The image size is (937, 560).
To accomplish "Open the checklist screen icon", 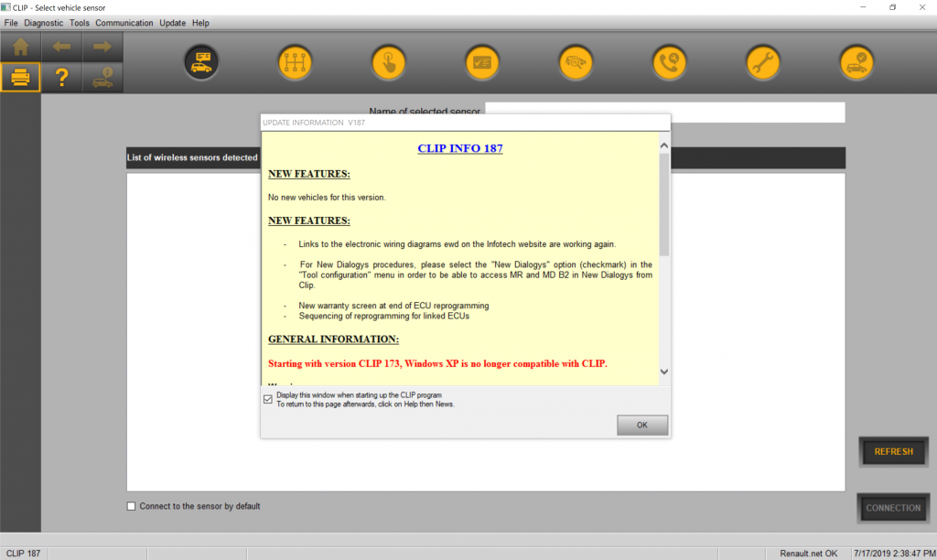I will [x=482, y=62].
